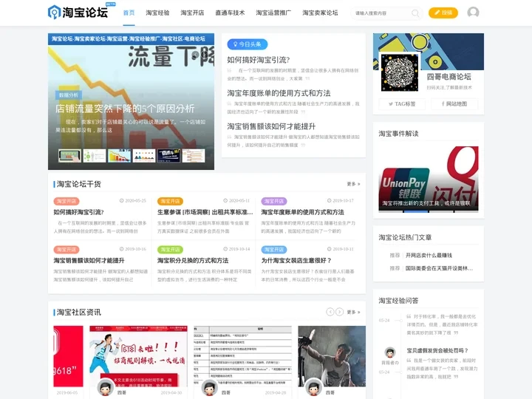532x399 pixels.
Task: Select sixth carousel thumbnail with orange table
Action: 194,156
